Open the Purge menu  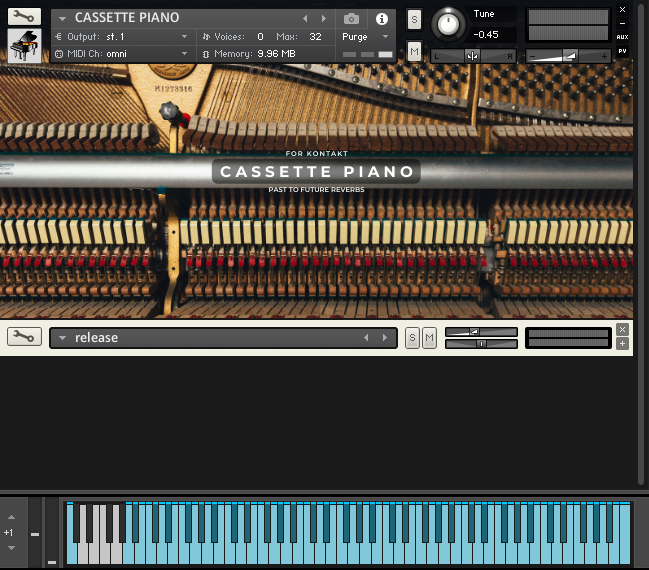[365, 37]
